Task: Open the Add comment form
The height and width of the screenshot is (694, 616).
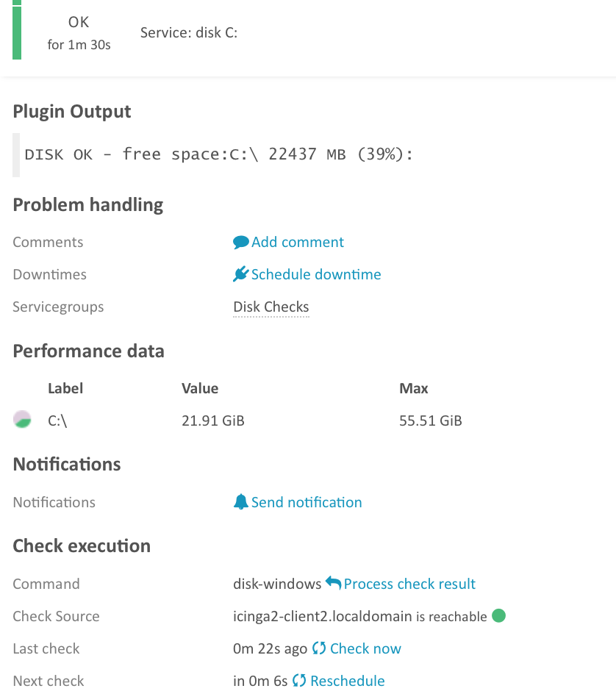Action: click(x=296, y=242)
